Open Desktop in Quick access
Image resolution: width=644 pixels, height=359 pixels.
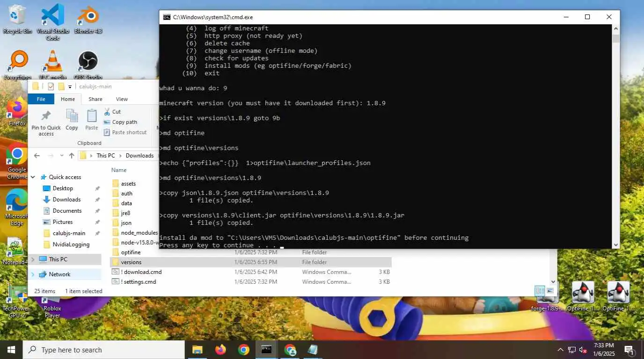point(63,188)
